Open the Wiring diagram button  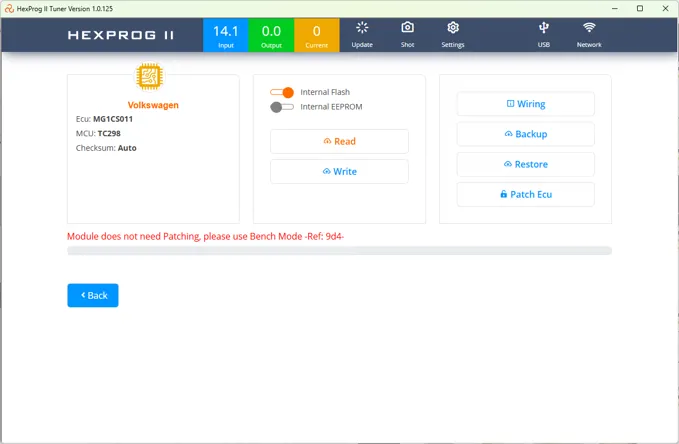[x=526, y=104]
